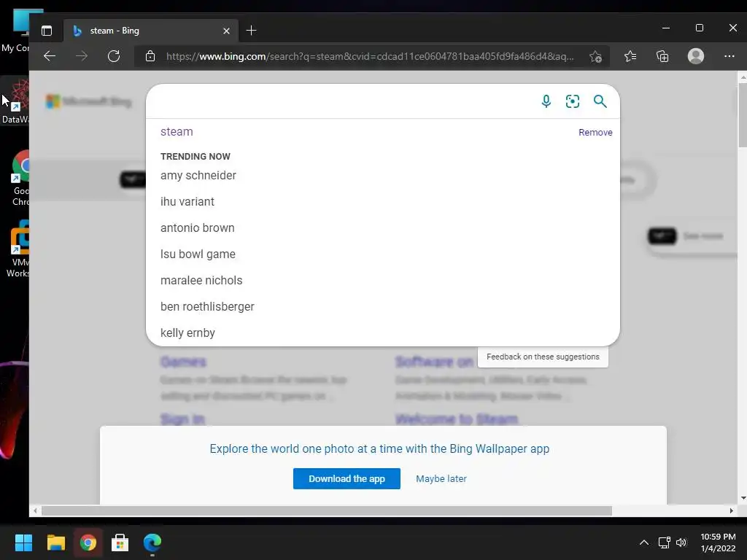Click the Download the app button

(x=347, y=478)
